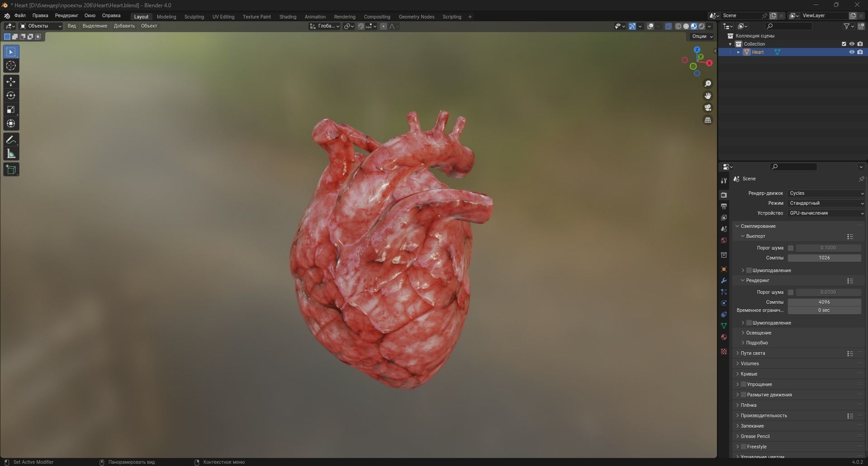Switch to the Modeling workspace tab
868x466 pixels.
(x=166, y=17)
